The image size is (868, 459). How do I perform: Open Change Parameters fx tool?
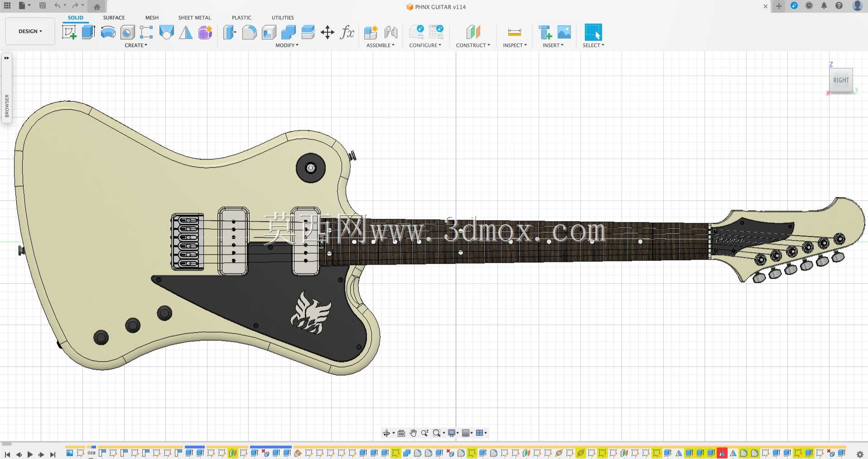pyautogui.click(x=347, y=32)
